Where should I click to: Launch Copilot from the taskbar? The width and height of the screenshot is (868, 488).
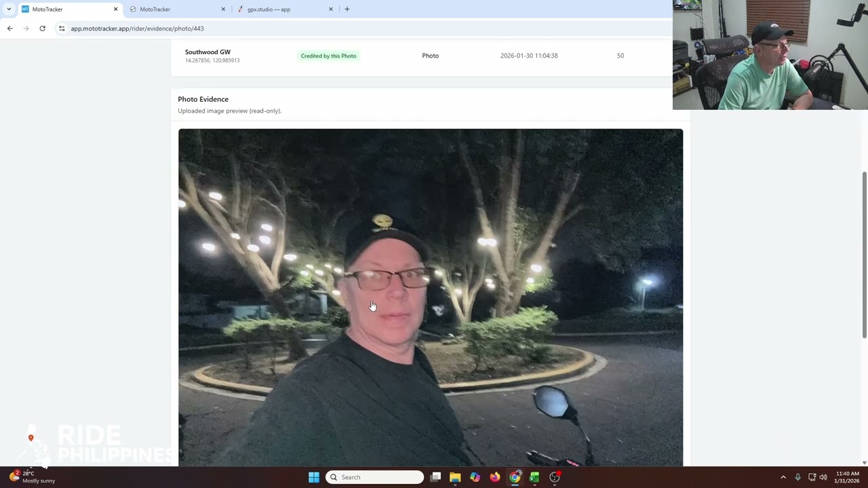475,477
